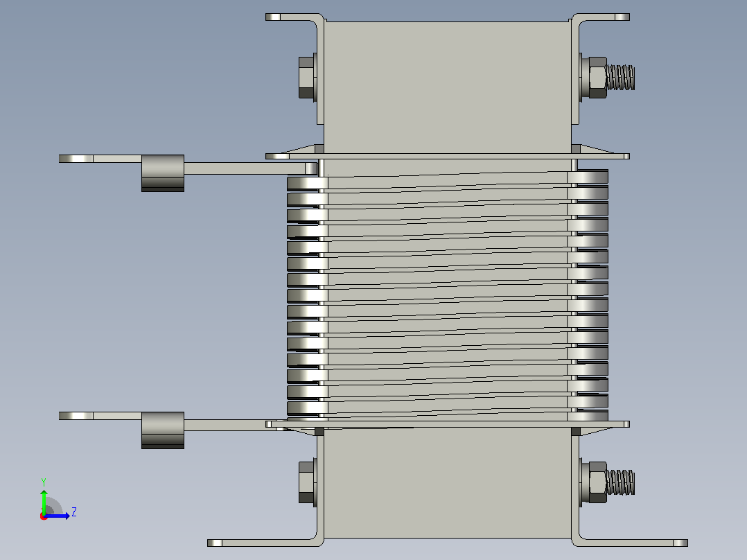Pick the flat tab end of the lower terminal

coord(76,416)
